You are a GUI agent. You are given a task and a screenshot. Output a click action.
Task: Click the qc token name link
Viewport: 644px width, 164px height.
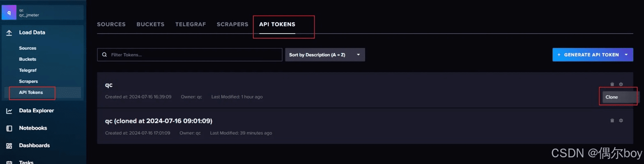[109, 85]
